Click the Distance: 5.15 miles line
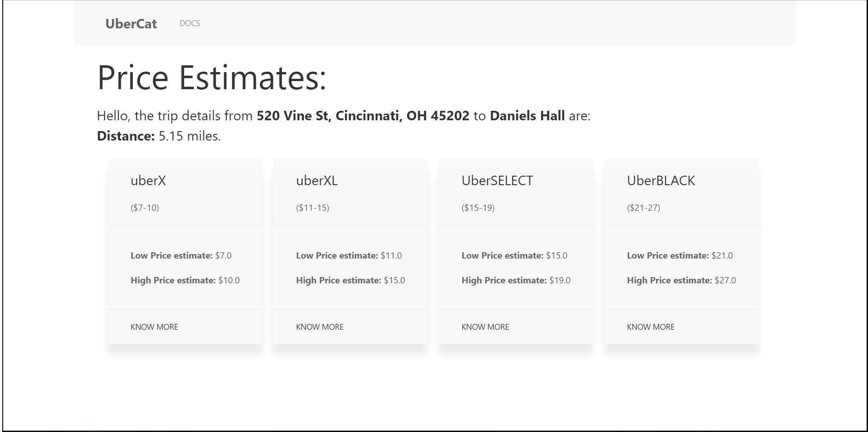 point(159,136)
